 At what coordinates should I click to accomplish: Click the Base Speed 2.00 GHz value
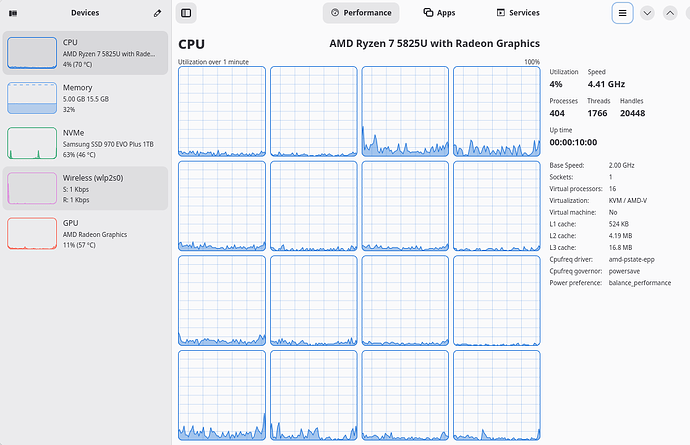[x=622, y=165]
